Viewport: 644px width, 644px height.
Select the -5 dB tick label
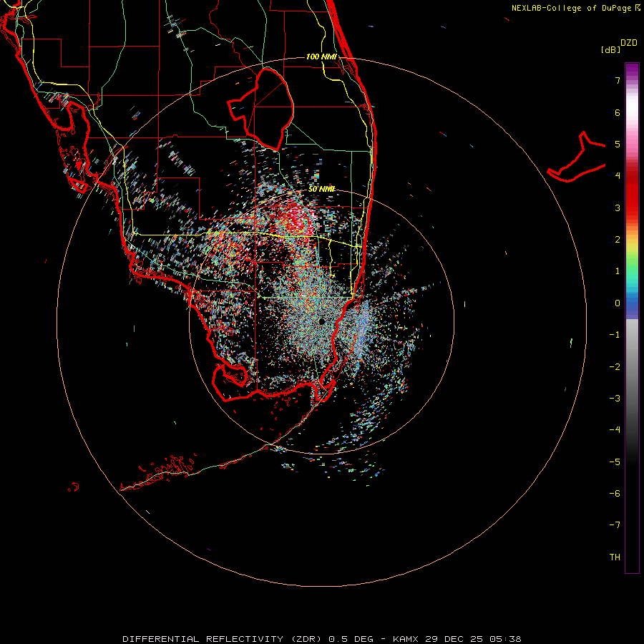[615, 462]
